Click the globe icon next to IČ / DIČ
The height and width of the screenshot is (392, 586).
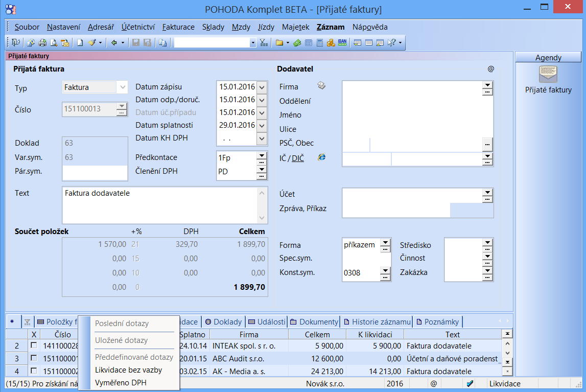pyautogui.click(x=321, y=157)
